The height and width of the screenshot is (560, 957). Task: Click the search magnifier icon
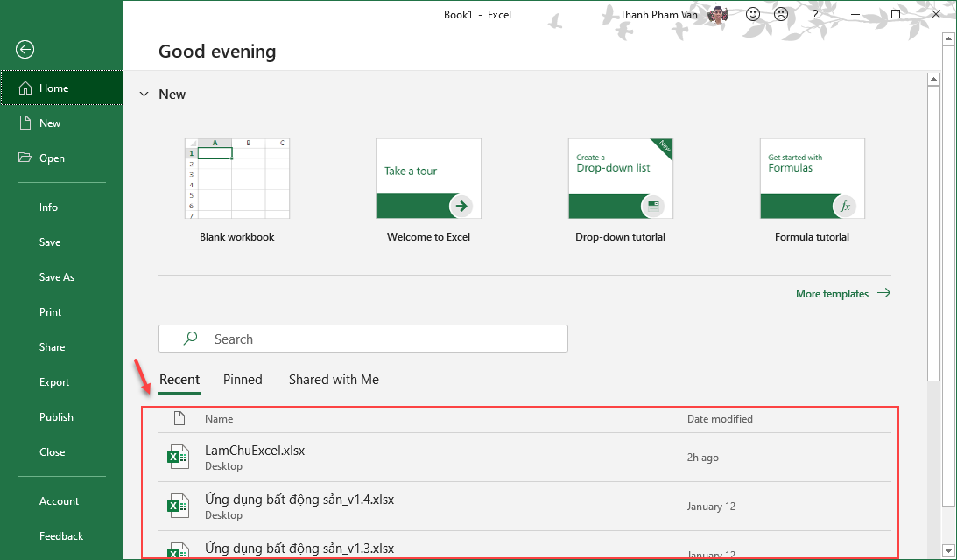[x=190, y=338]
